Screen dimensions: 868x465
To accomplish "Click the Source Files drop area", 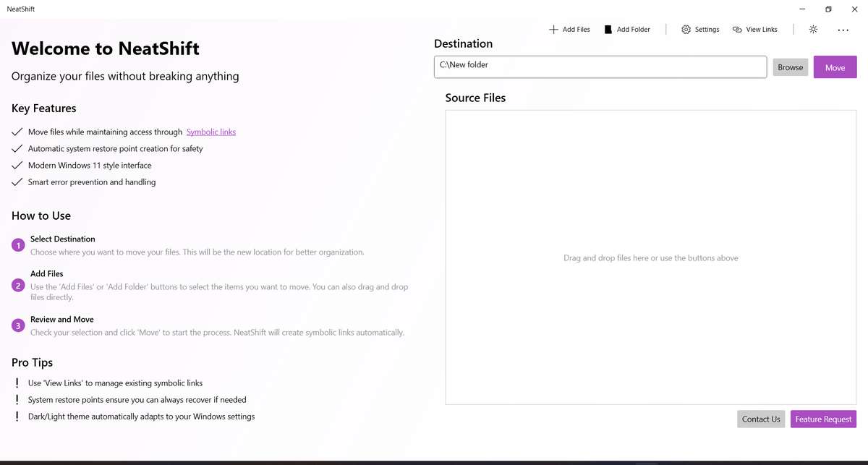I will (x=651, y=257).
